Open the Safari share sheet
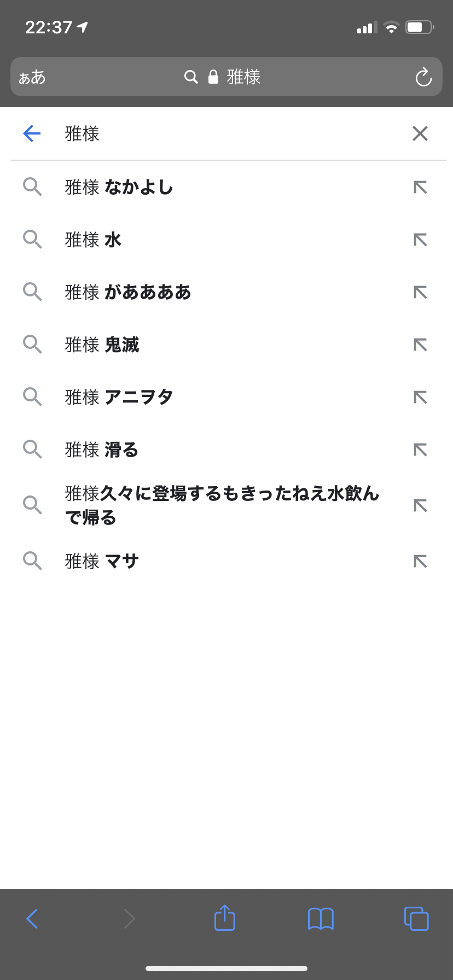The height and width of the screenshot is (980, 453). click(x=224, y=918)
